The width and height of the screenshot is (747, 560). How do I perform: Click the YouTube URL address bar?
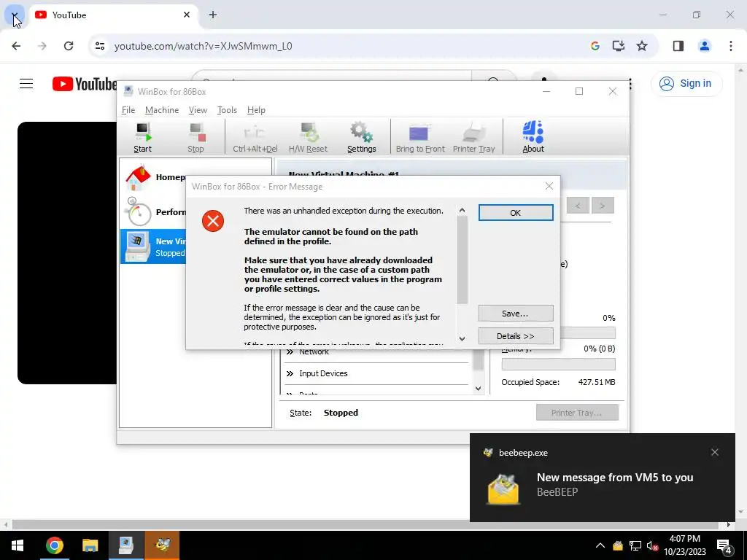[x=203, y=46]
